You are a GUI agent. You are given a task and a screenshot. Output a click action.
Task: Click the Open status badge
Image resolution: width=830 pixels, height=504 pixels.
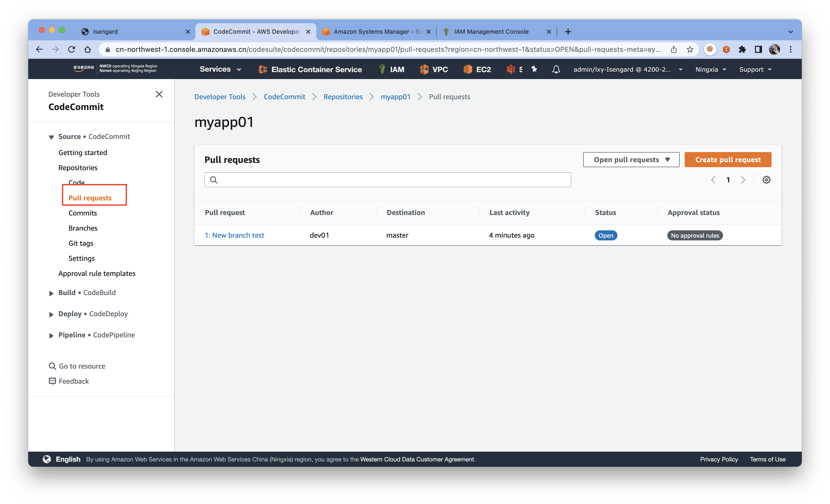[x=606, y=235]
